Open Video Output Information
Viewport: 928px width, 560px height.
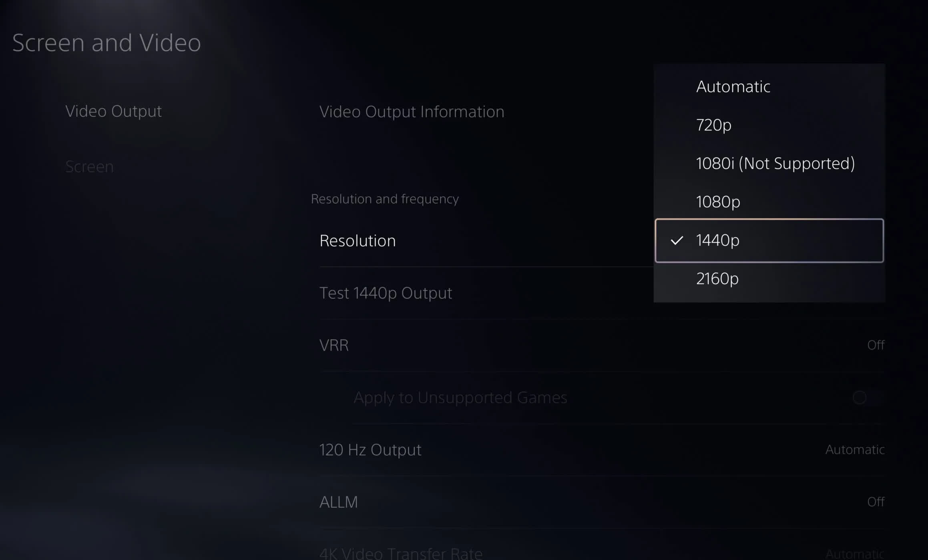[412, 112]
